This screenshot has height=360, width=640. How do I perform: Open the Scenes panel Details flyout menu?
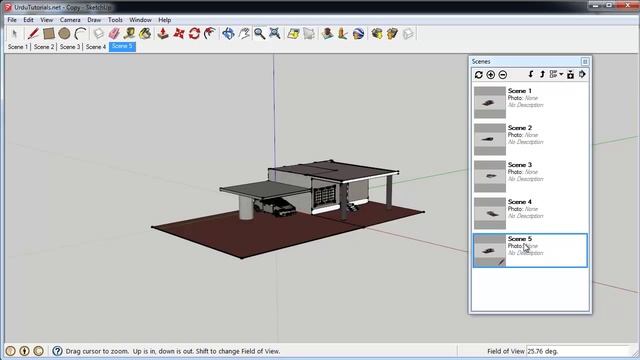click(x=582, y=74)
